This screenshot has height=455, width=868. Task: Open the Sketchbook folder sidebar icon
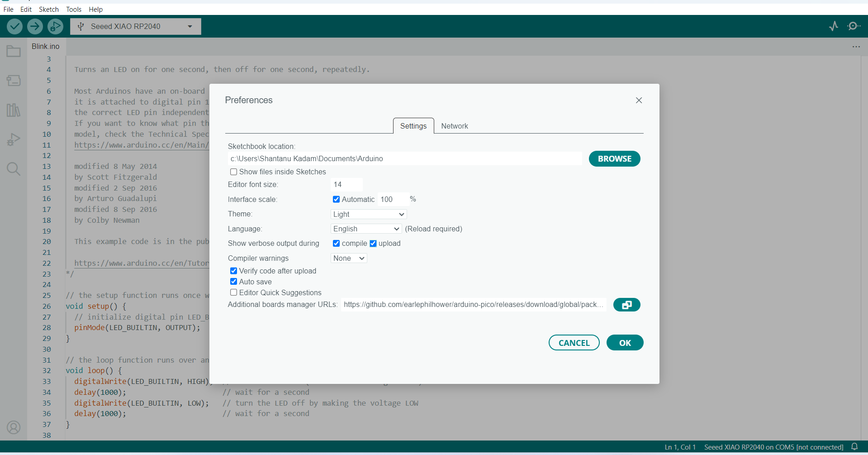click(x=14, y=51)
